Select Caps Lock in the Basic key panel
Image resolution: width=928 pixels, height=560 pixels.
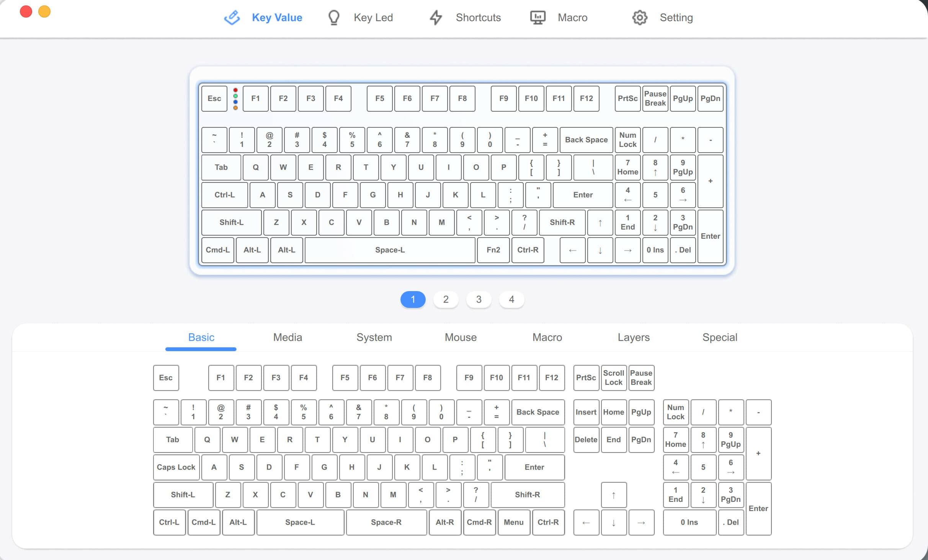tap(176, 467)
